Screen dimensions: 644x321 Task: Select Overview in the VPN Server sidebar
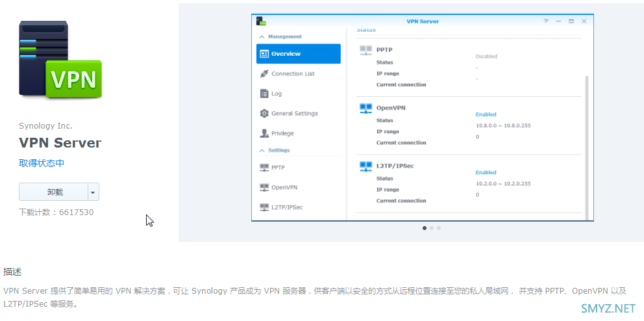(x=299, y=54)
